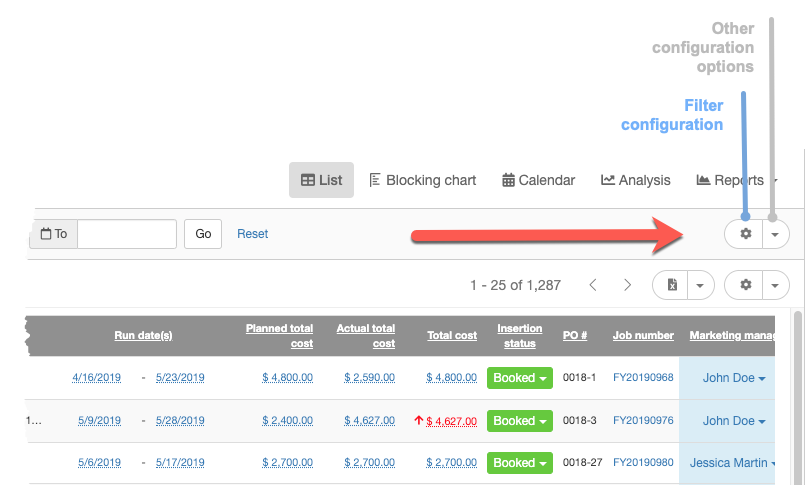Click the export spreadsheet icon

[x=672, y=285]
